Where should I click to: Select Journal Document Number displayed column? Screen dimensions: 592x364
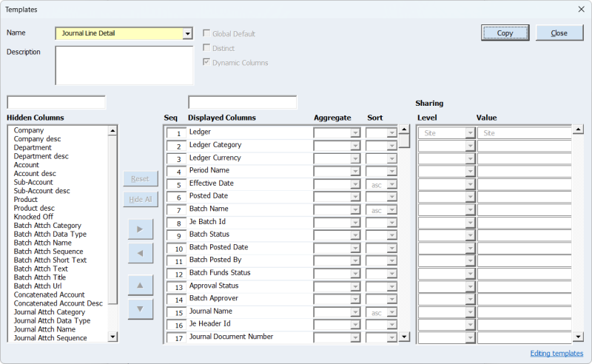[231, 337]
